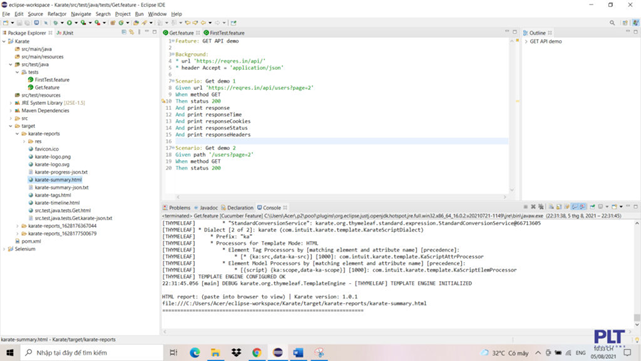Click the Coverage run icon in toolbar
641x361 pixels.
coord(83,23)
